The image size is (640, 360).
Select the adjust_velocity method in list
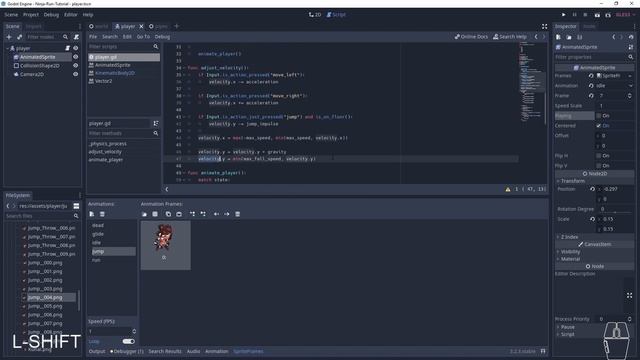pos(105,152)
